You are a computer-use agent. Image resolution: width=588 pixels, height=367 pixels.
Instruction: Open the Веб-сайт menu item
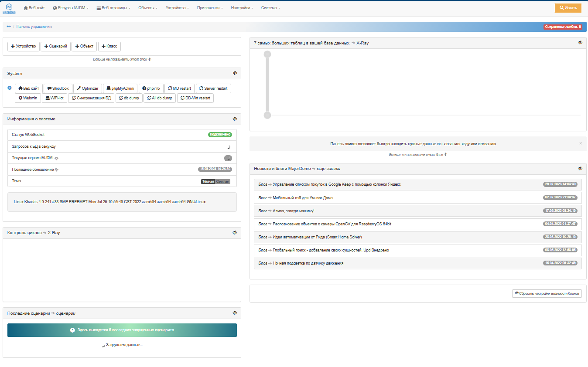click(34, 8)
